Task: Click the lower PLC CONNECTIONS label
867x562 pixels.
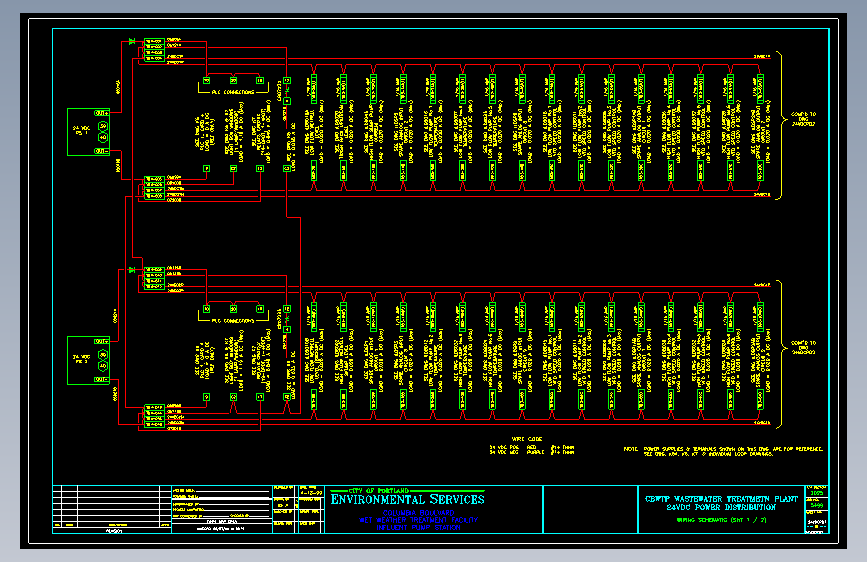Action: [233, 320]
